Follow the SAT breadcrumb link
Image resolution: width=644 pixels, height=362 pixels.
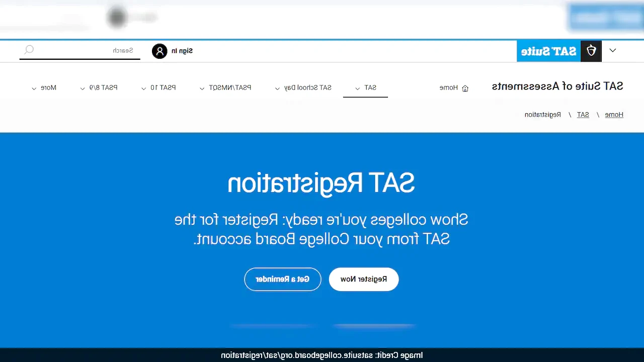(x=583, y=115)
